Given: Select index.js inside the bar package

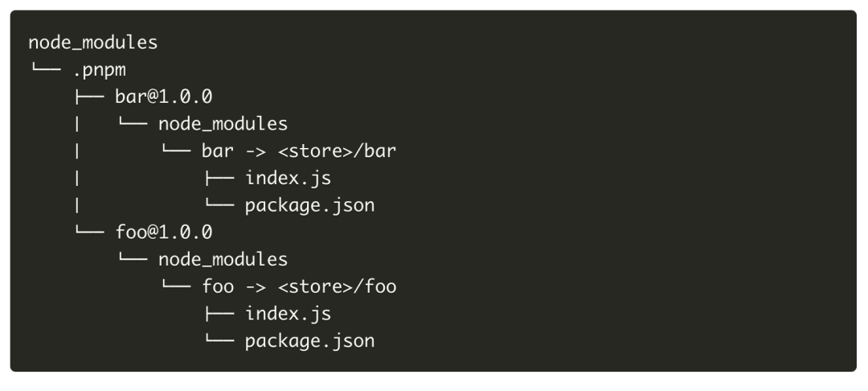Looking at the screenshot, I should pos(289,179).
